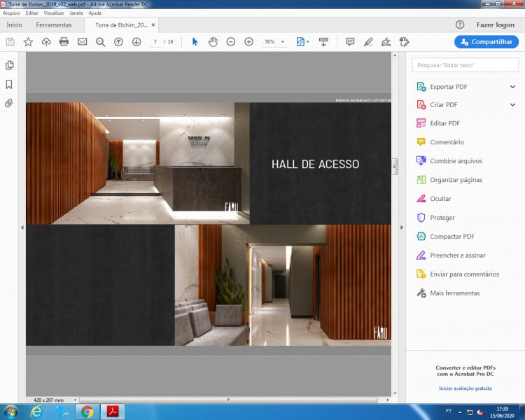Click the Pesquisar tools search field
This screenshot has width=525, height=420.
(x=465, y=65)
